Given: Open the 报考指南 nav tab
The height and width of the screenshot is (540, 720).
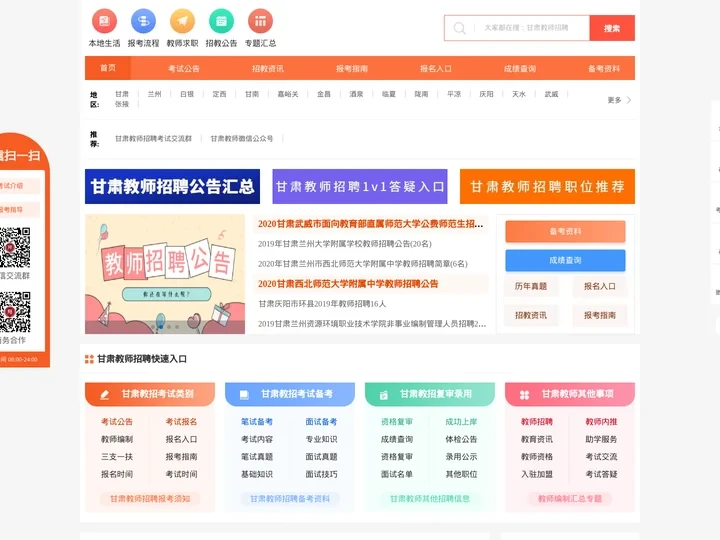Looking at the screenshot, I should tap(352, 68).
